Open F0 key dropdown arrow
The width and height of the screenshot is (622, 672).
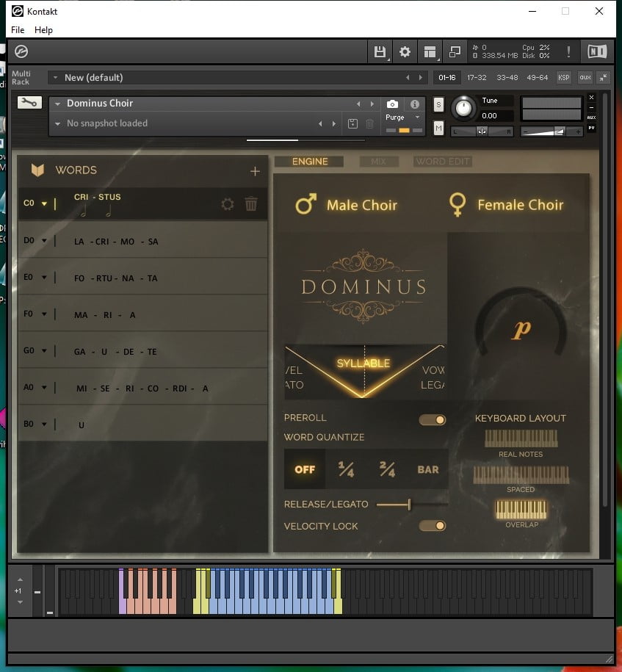pyautogui.click(x=44, y=314)
